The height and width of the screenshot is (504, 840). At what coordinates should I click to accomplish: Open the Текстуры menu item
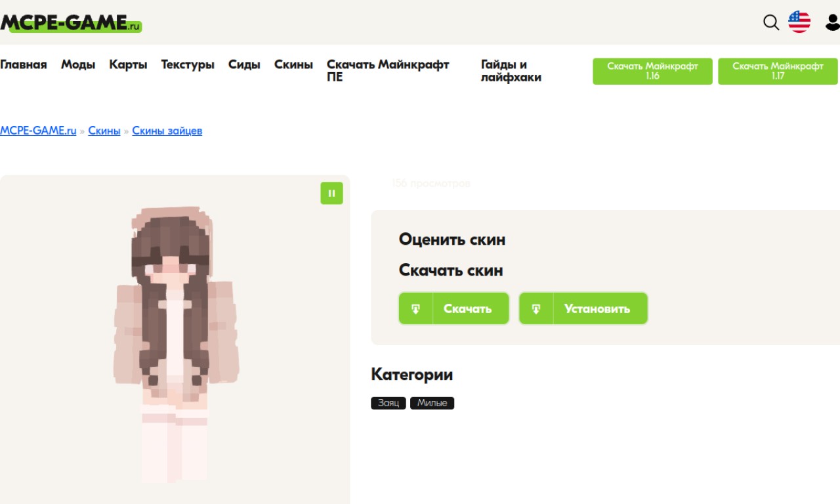[188, 64]
